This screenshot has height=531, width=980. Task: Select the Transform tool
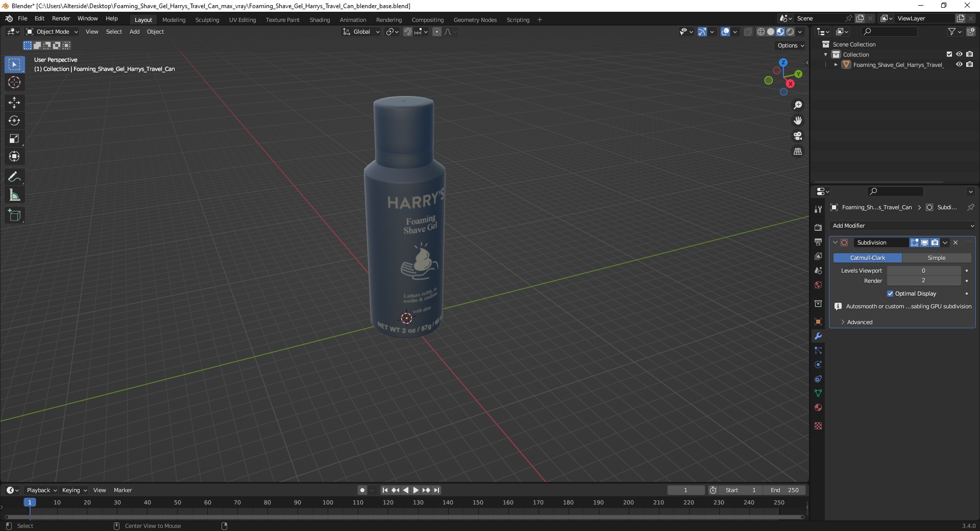tap(14, 156)
